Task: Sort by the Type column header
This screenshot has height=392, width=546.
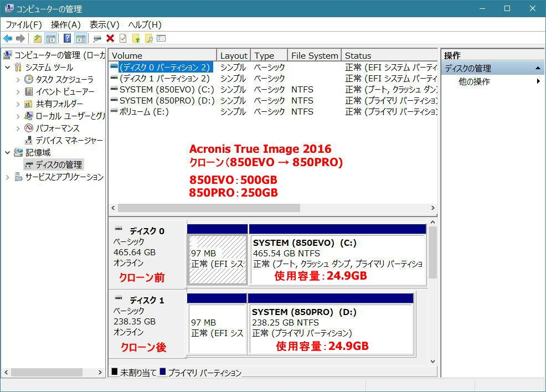Action: (269, 56)
